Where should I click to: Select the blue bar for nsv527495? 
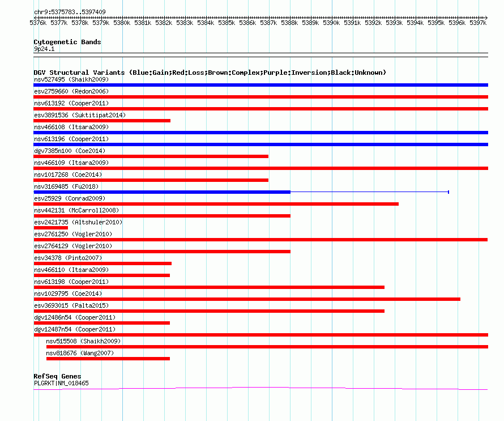pyautogui.click(x=260, y=85)
